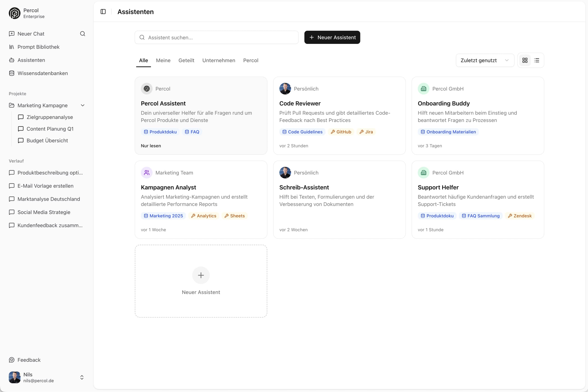Switch to grid view layout

(x=525, y=60)
